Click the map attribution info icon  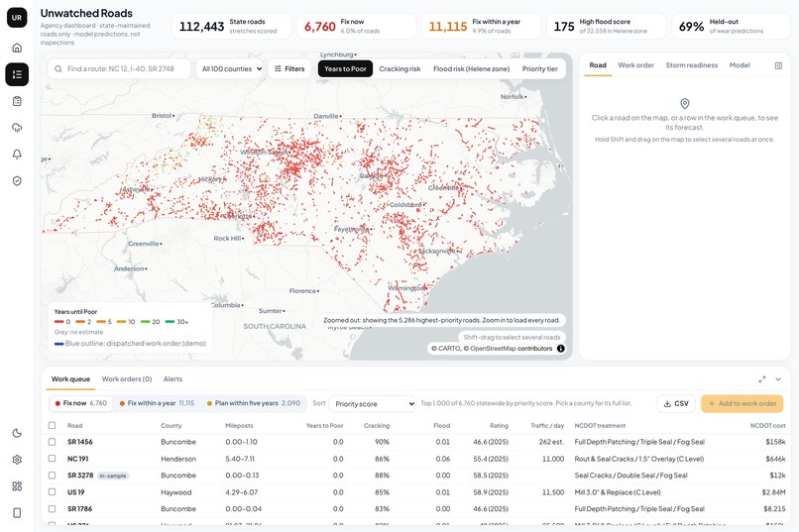click(x=560, y=349)
